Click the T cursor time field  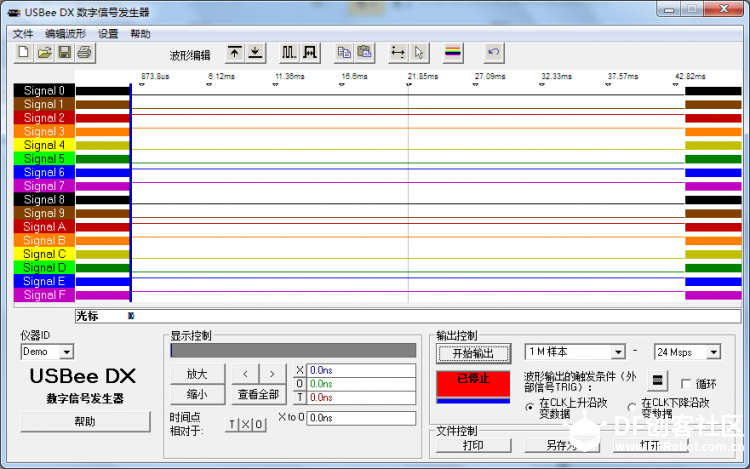pyautogui.click(x=361, y=397)
